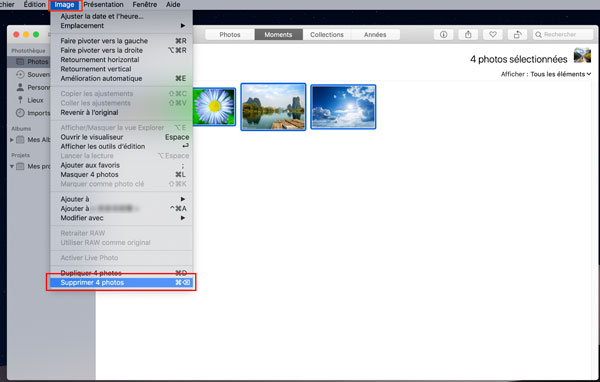This screenshot has width=600, height=382.
Task: Select the daisy flower photo
Action: [214, 106]
